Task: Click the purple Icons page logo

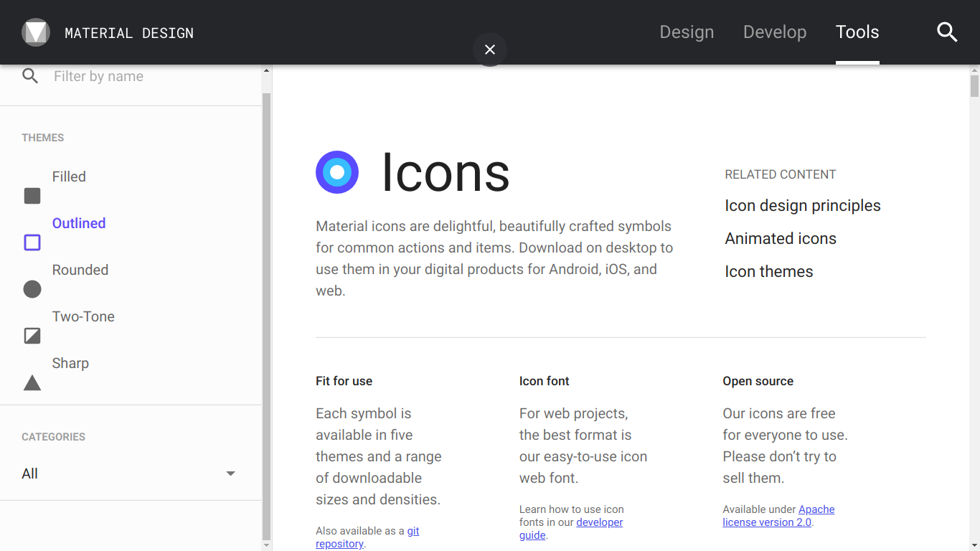Action: tap(337, 172)
